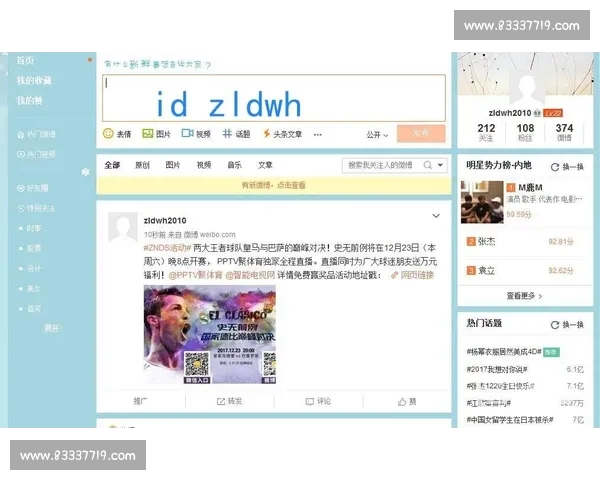Switch to the 视频 feed tab
600x480 pixels.
coord(204,165)
